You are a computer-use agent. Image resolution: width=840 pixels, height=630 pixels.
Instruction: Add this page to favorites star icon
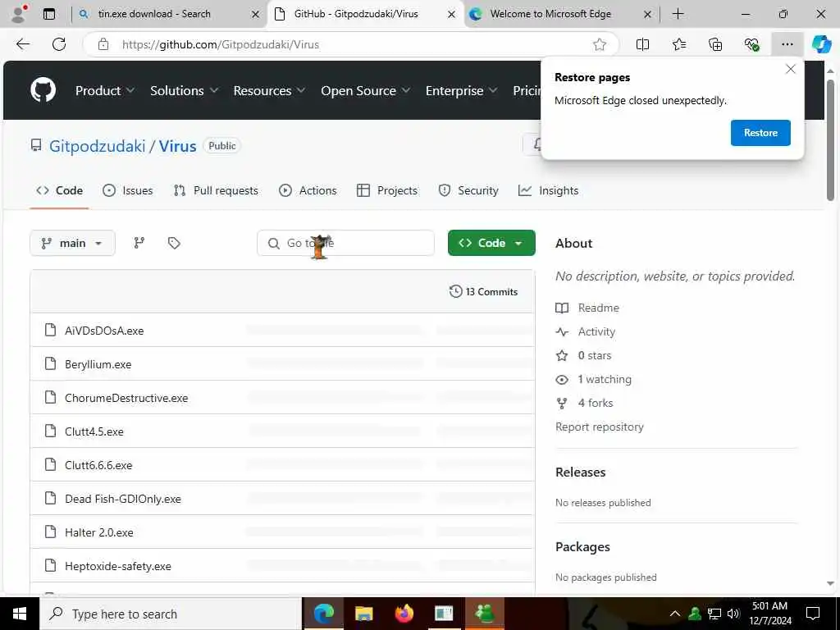click(x=600, y=44)
